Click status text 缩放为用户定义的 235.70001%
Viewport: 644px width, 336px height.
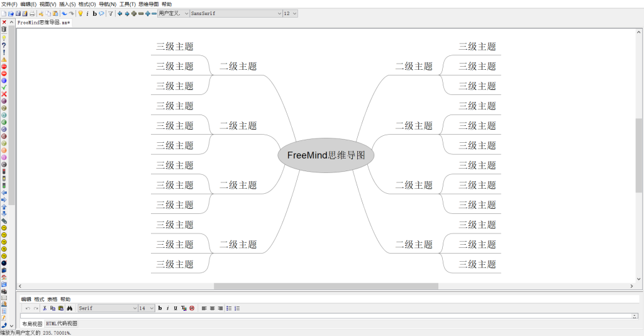36,333
